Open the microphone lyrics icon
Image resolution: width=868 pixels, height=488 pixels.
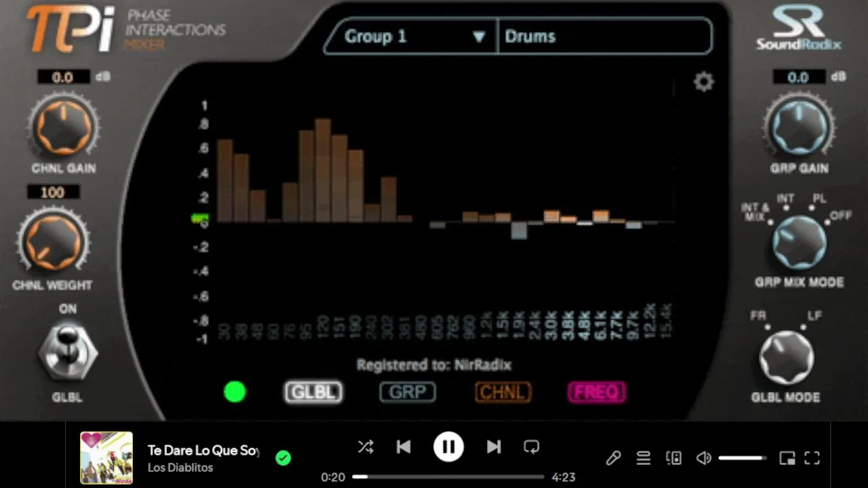pyautogui.click(x=614, y=458)
